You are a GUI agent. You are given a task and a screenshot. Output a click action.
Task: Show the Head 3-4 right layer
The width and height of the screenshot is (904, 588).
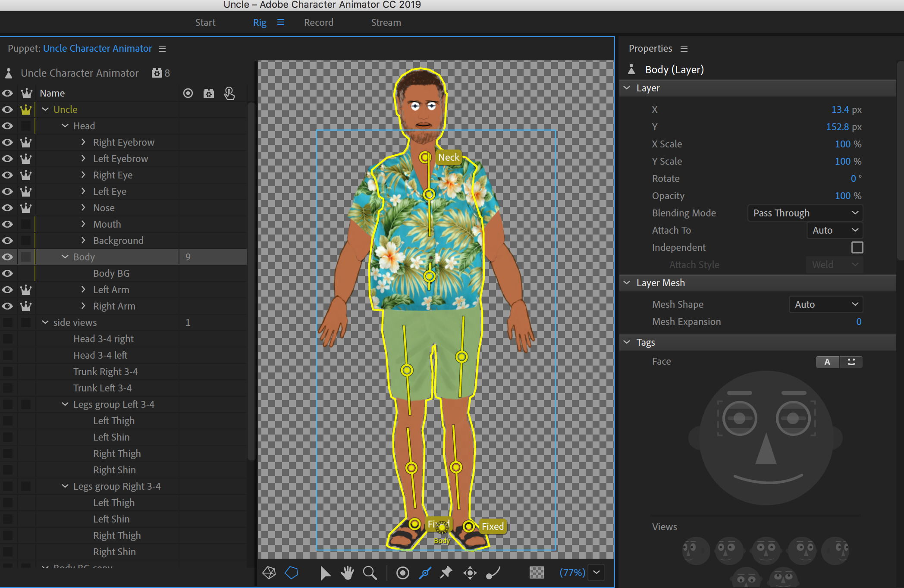(7, 339)
